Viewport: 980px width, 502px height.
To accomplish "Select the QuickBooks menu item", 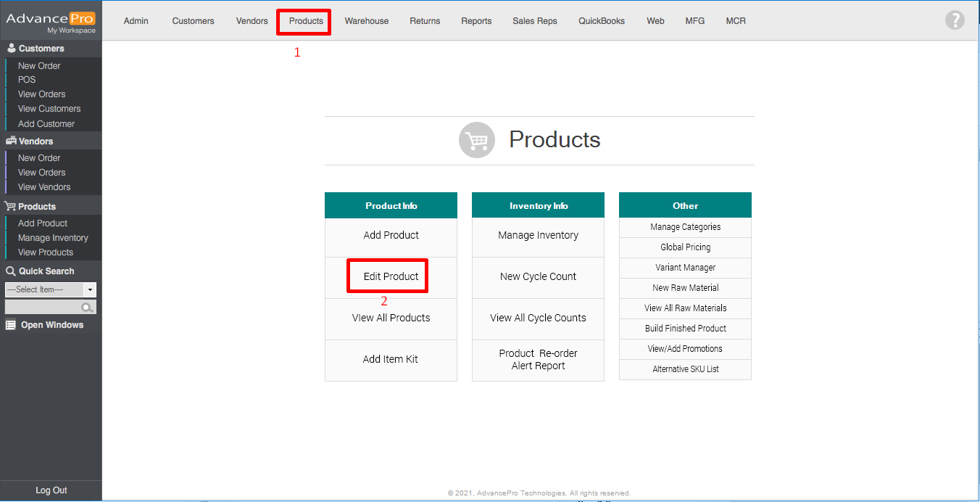I will (601, 21).
